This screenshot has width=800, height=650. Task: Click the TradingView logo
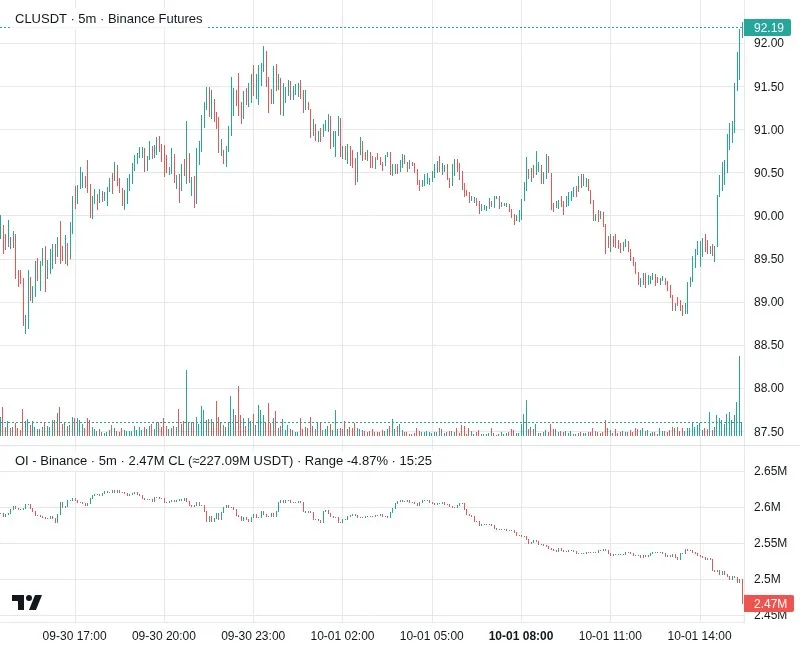(x=27, y=603)
